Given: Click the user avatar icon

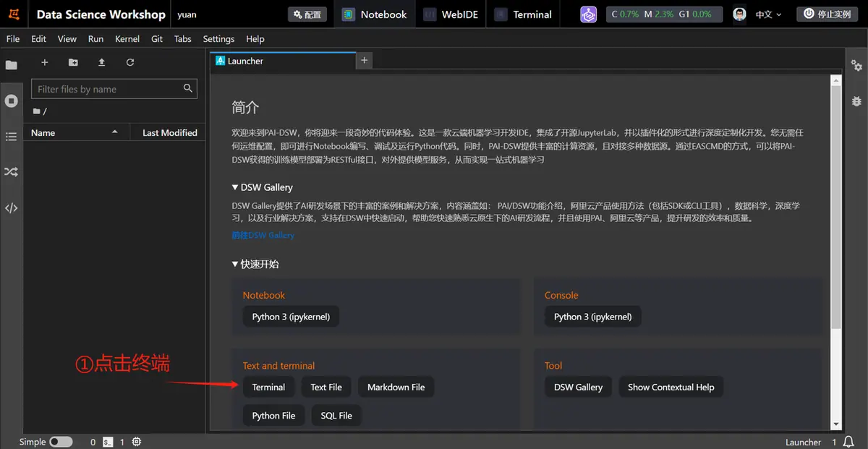Looking at the screenshot, I should tap(739, 14).
